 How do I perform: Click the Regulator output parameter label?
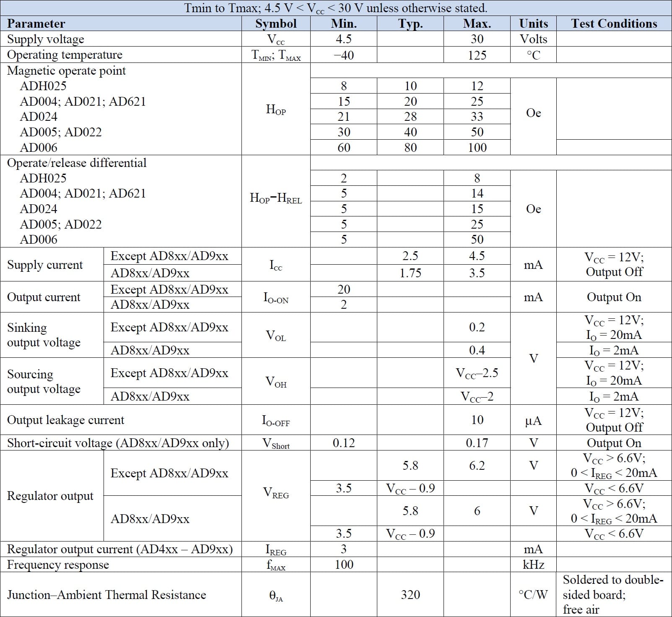[x=50, y=496]
